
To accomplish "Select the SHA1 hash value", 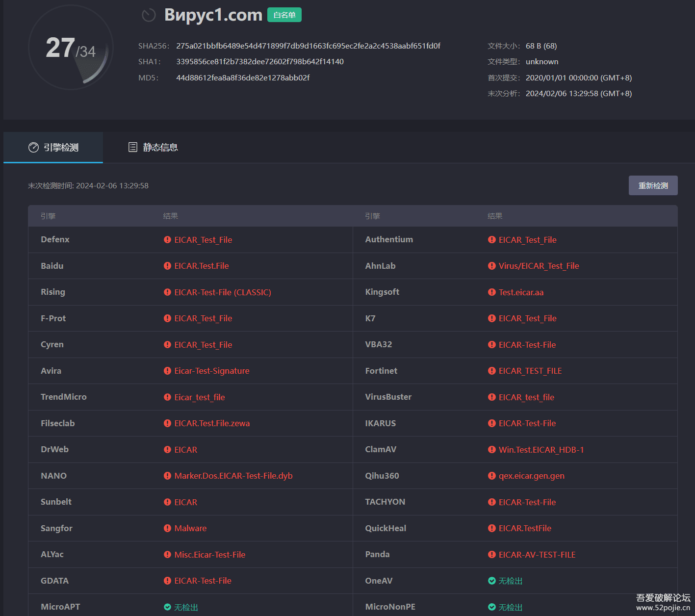I will click(260, 62).
